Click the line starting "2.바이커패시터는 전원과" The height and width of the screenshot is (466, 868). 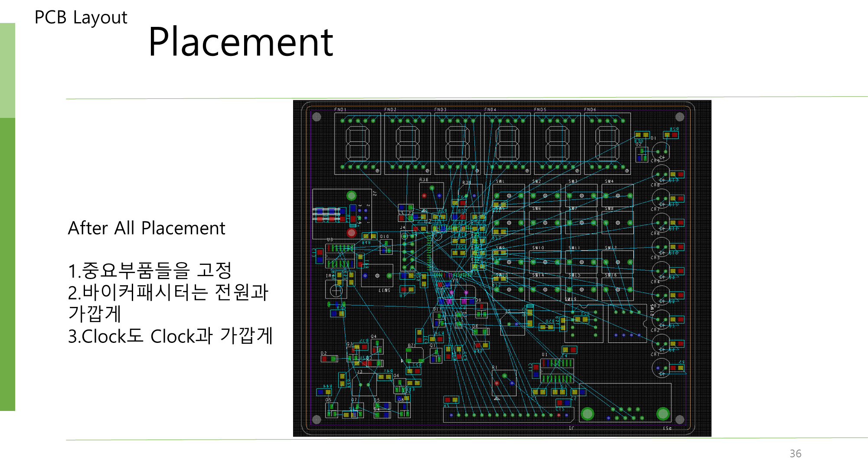click(168, 303)
